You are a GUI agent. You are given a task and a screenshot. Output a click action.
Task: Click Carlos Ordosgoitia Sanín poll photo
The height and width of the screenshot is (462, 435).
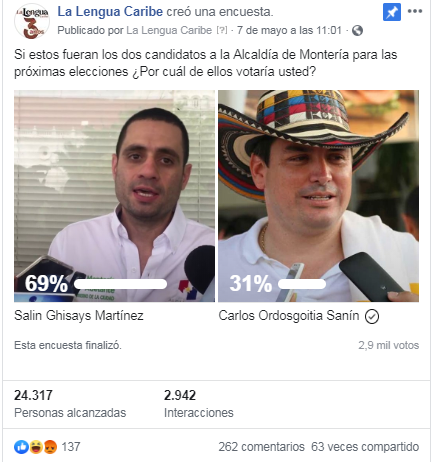319,196
